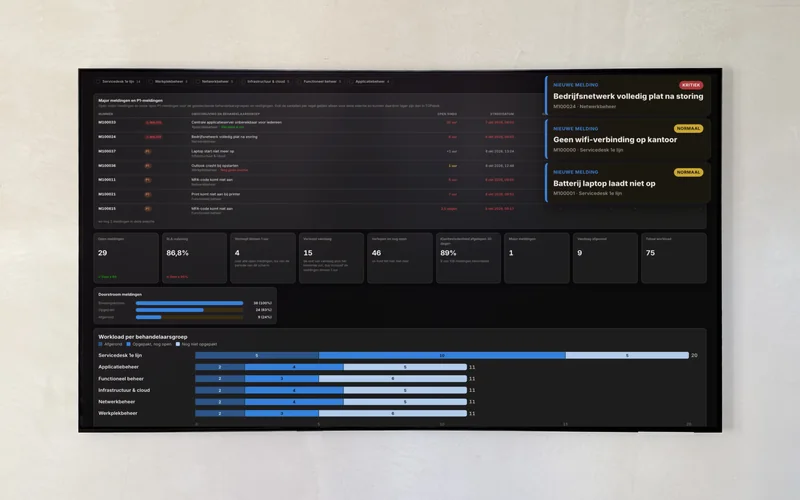Click the P1 badge on row M100036
800x500 pixels.
[x=147, y=166]
